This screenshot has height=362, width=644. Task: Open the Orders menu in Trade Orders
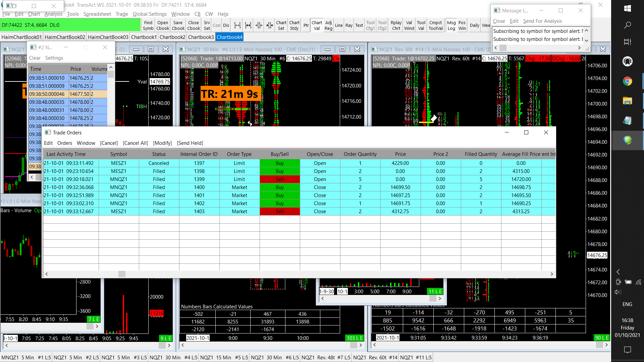click(x=64, y=143)
